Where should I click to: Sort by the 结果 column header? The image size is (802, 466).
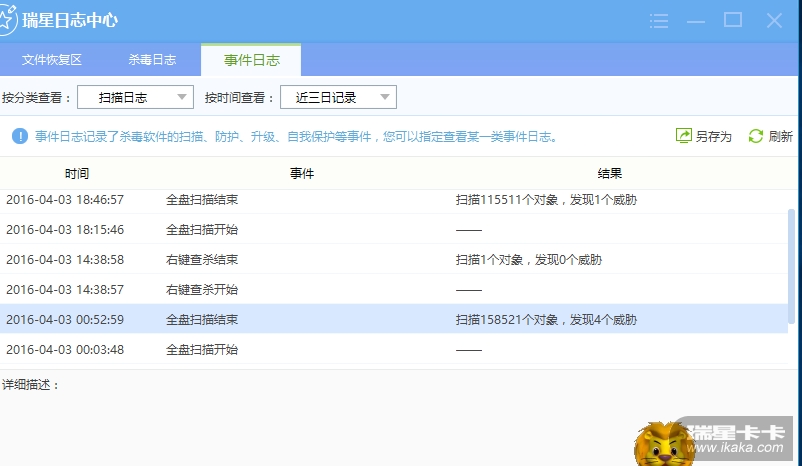[610, 174]
